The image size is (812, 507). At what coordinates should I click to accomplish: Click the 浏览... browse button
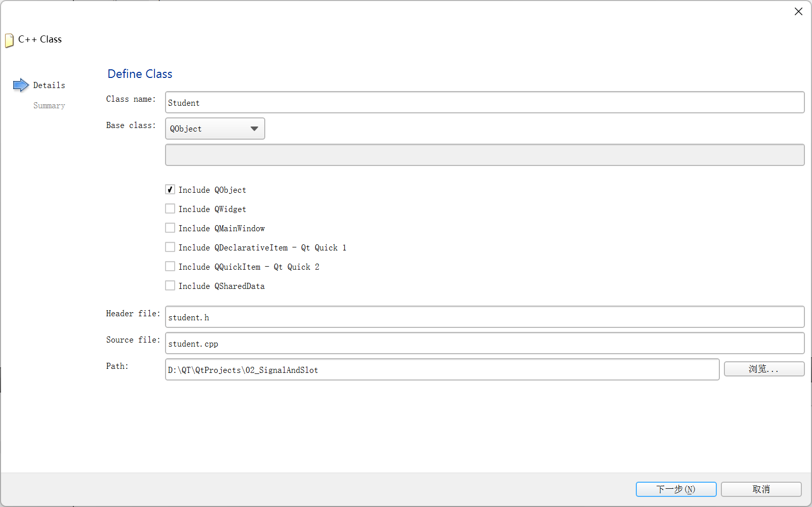pyautogui.click(x=764, y=369)
